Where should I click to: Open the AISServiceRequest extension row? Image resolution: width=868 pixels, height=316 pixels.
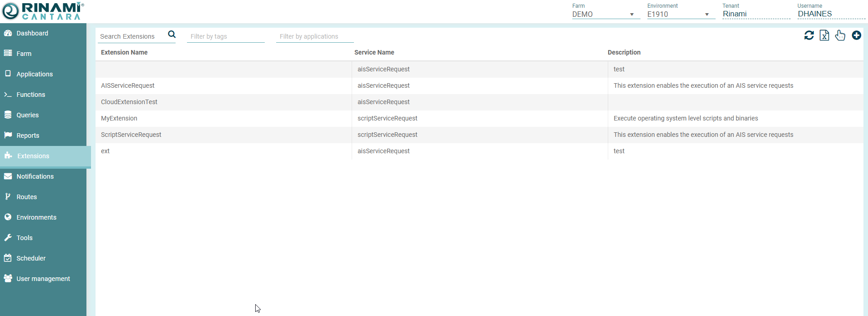pos(128,85)
